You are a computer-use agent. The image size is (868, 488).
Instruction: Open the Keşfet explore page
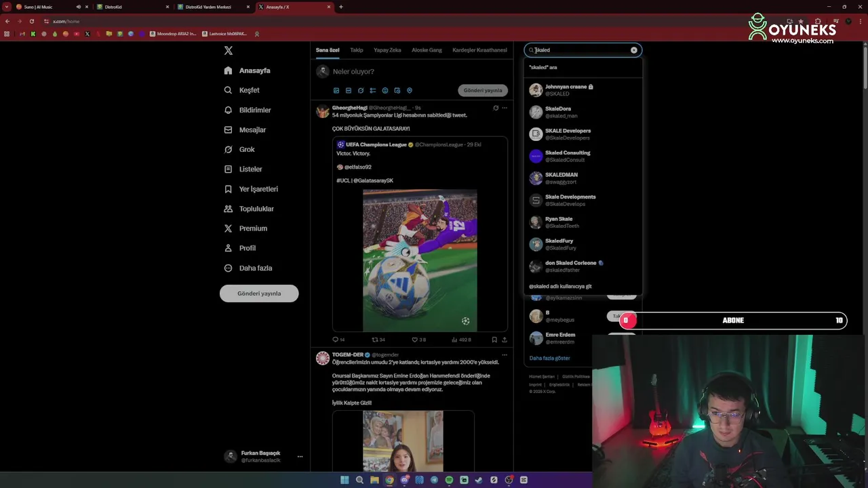coord(241,90)
